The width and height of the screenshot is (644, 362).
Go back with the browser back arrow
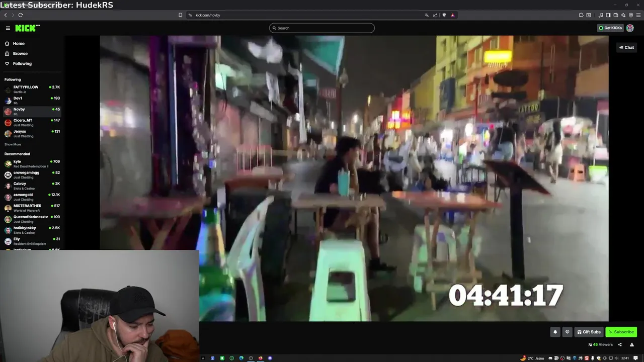click(6, 15)
